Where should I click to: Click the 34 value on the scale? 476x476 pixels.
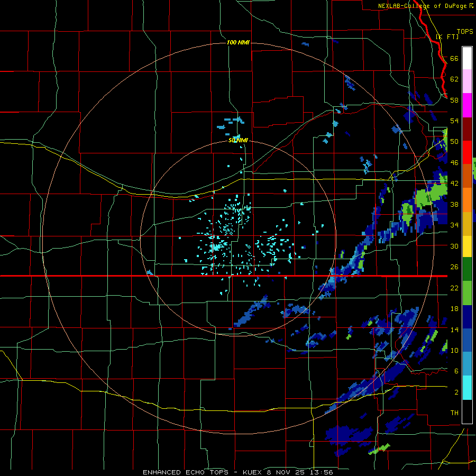[x=454, y=225]
